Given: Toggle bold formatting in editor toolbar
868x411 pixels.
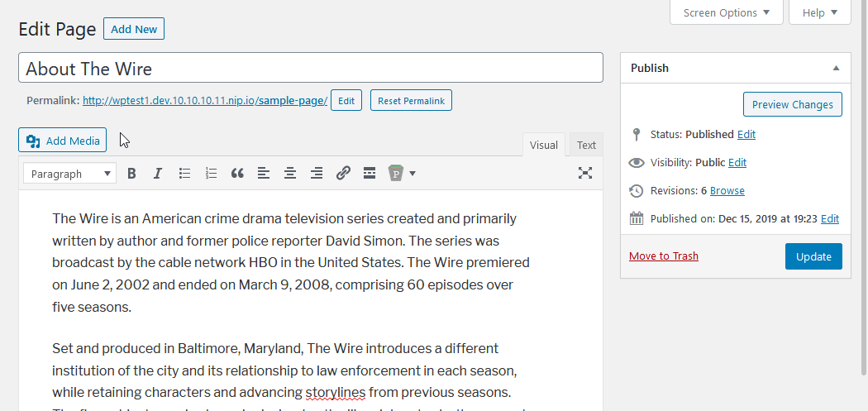Looking at the screenshot, I should click(131, 174).
